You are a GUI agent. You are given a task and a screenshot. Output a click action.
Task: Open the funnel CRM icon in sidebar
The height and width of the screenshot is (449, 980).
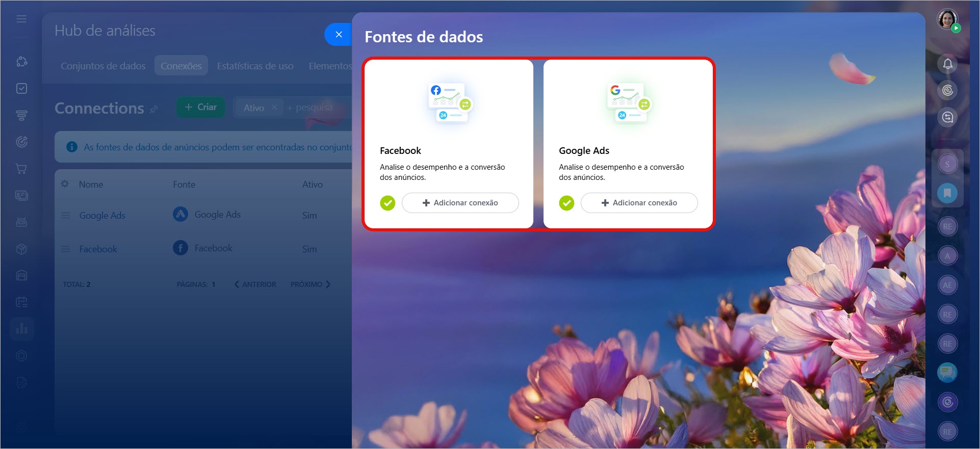(x=21, y=115)
